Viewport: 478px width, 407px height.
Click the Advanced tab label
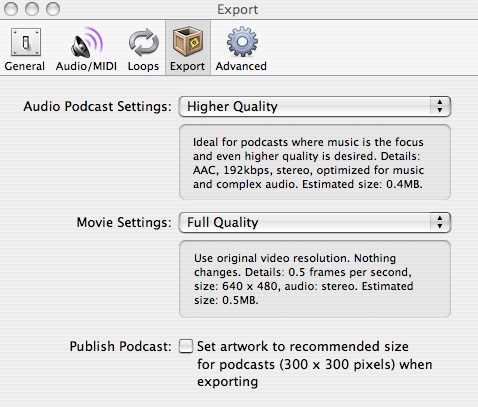(241, 66)
